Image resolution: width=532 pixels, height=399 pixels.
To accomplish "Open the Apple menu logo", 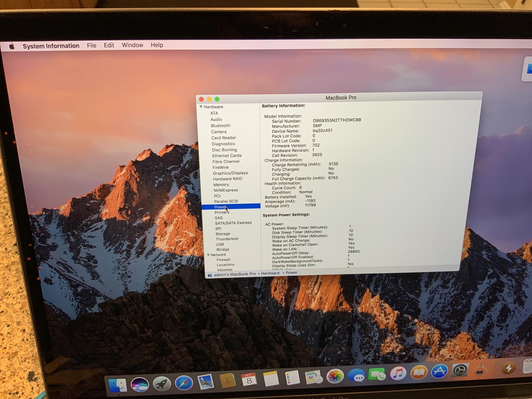I will (12, 46).
